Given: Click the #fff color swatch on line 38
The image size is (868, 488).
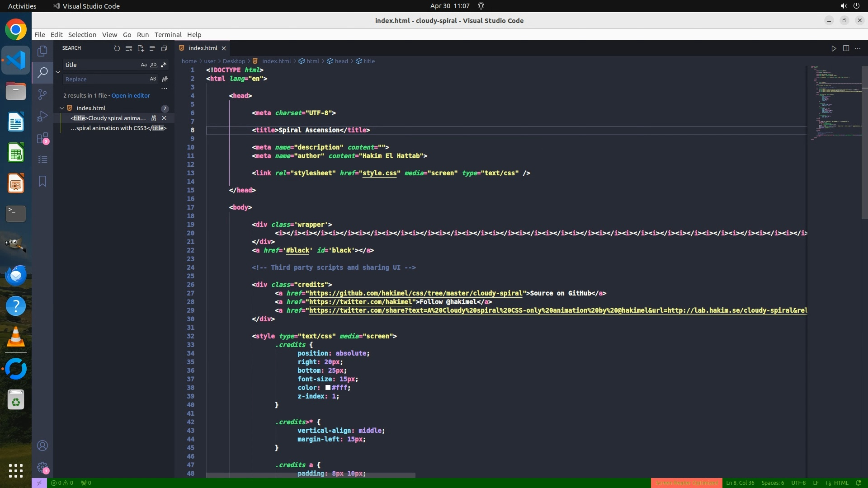Looking at the screenshot, I should point(328,388).
